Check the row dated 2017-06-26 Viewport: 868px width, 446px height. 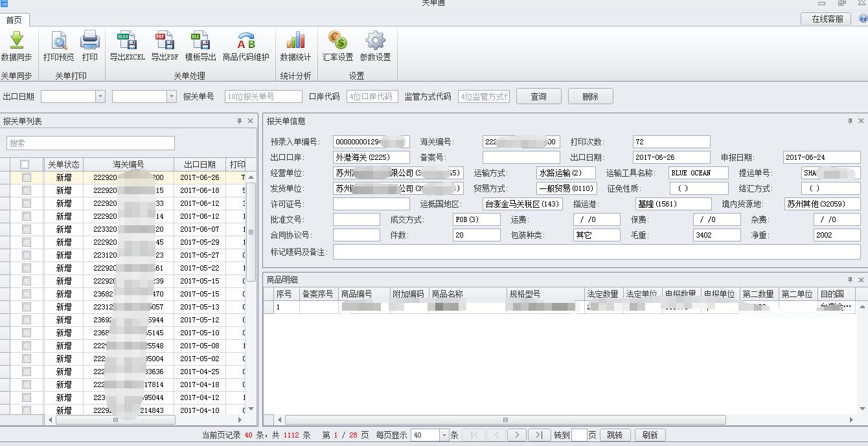coord(26,177)
